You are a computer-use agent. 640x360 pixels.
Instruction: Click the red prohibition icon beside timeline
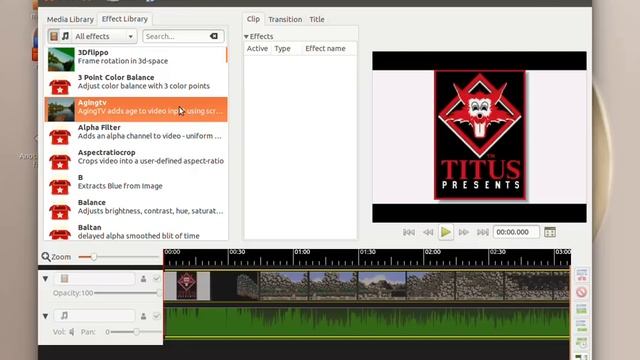(x=582, y=292)
